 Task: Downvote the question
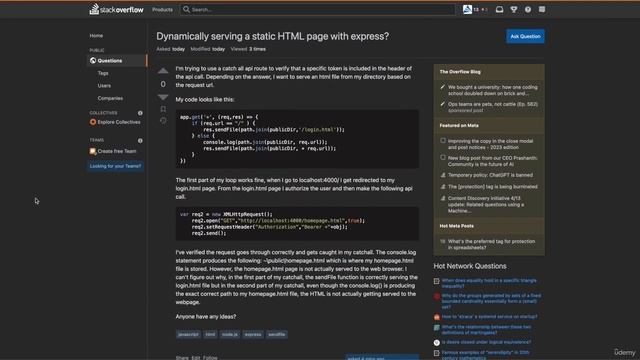(163, 97)
